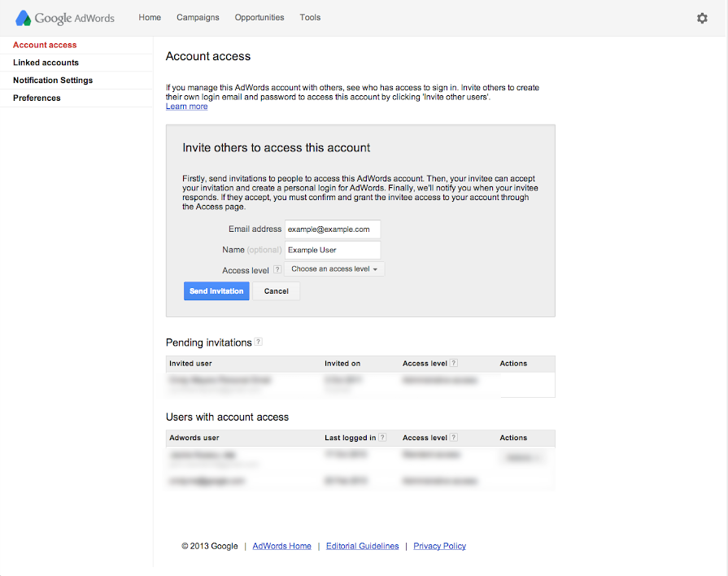This screenshot has width=728, height=576.
Task: Open Notification Settings in the sidebar
Action: pyautogui.click(x=53, y=81)
